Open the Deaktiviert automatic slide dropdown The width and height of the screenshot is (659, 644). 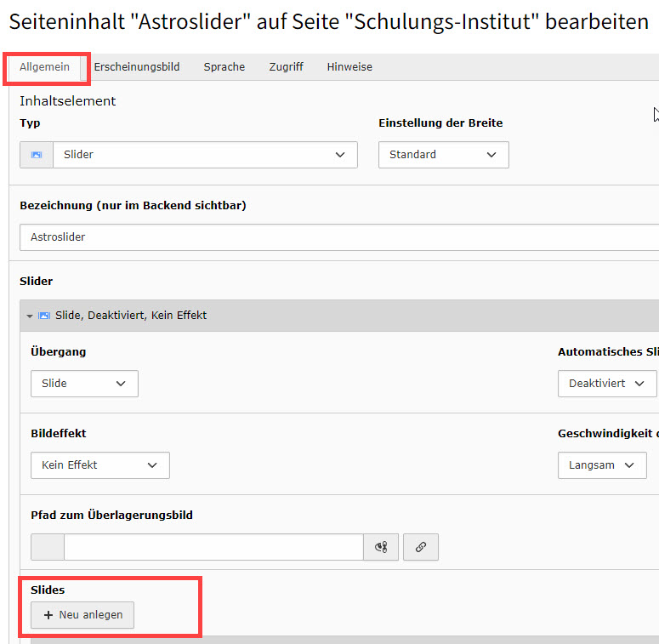pos(606,384)
